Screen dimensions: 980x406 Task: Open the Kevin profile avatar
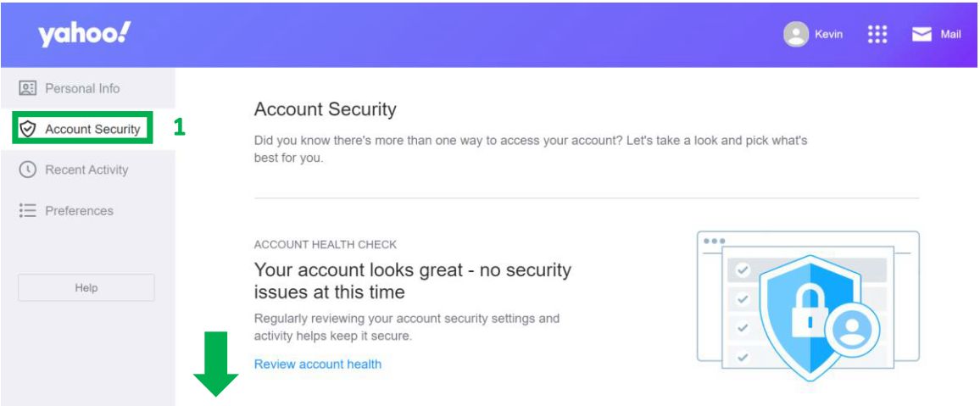coord(796,35)
